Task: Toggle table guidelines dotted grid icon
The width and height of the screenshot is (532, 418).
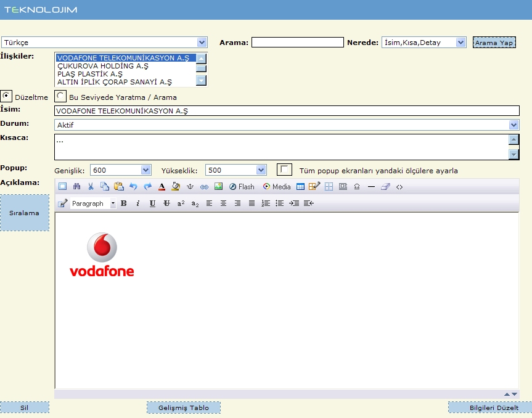Action: 329,186
